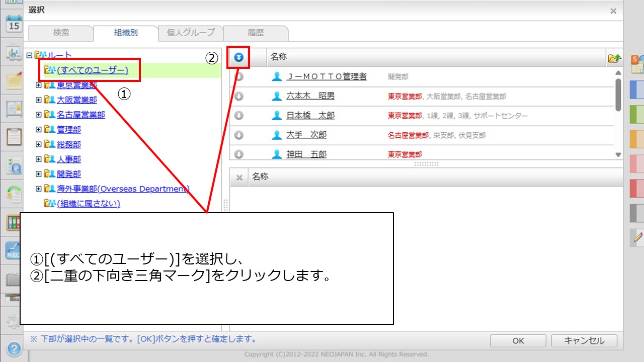Viewport: 644px width, 362px height.
Task: Select the 大阪営業部 organization link
Action: pyautogui.click(x=77, y=100)
